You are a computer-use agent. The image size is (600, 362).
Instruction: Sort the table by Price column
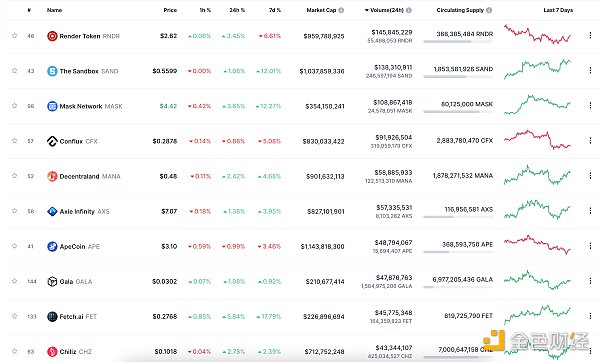170,10
